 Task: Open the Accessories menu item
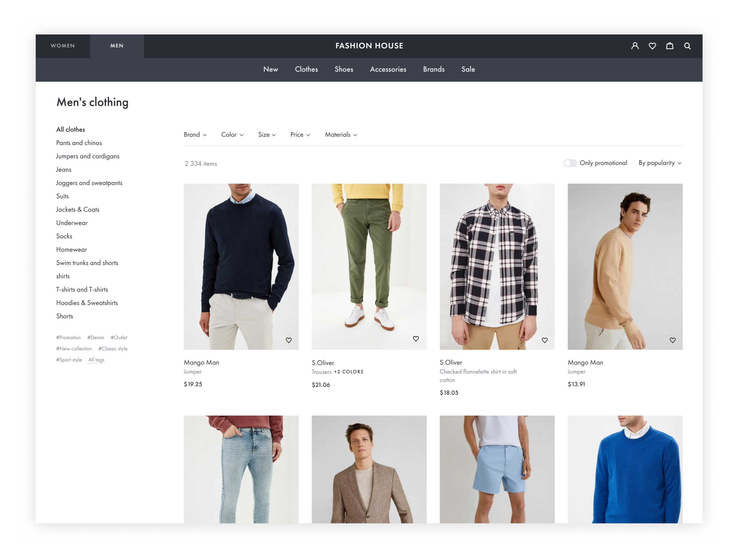388,69
